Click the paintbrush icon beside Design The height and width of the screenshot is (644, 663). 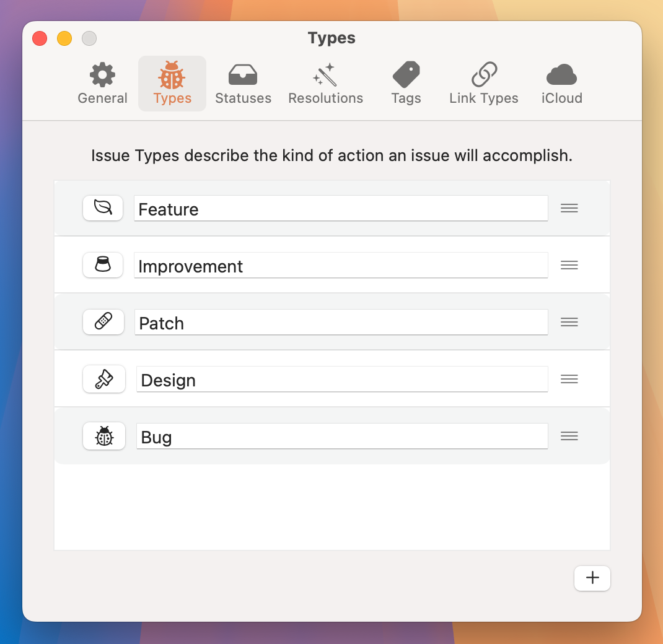103,379
